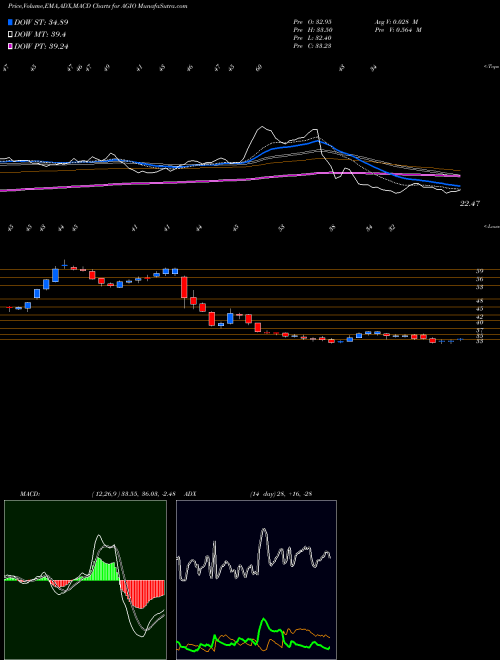
Task: Select the 'DOW ST: 34.89' legend label
Action: [x=41, y=22]
